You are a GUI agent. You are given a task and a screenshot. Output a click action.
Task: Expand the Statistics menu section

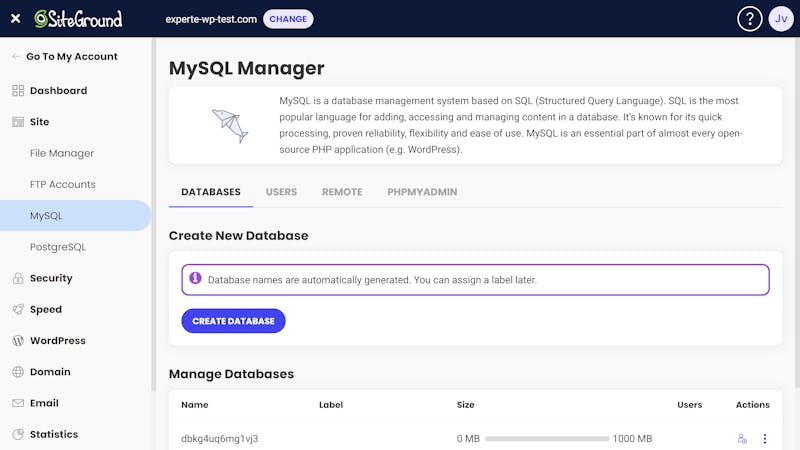(x=54, y=434)
